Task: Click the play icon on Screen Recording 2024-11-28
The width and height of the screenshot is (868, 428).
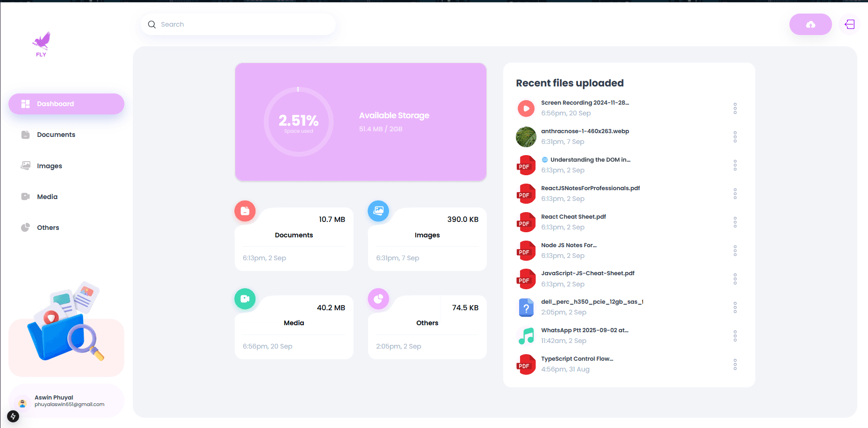Action: [x=526, y=108]
